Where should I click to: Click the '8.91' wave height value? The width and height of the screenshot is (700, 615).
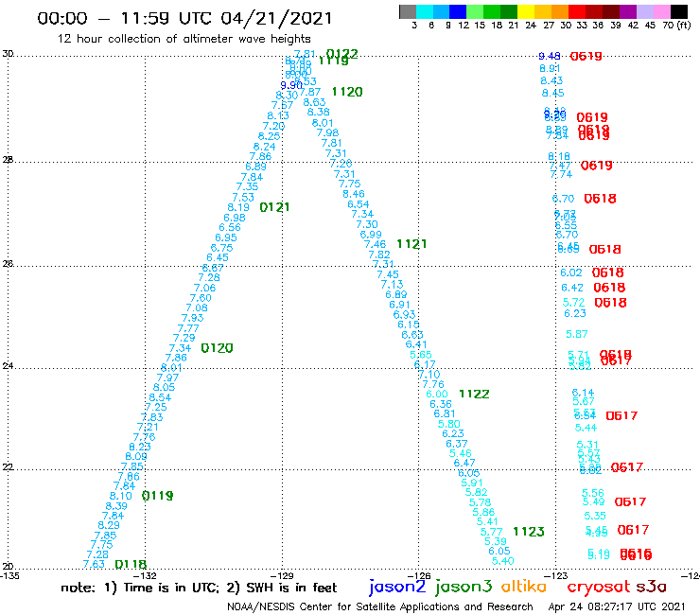click(550, 68)
